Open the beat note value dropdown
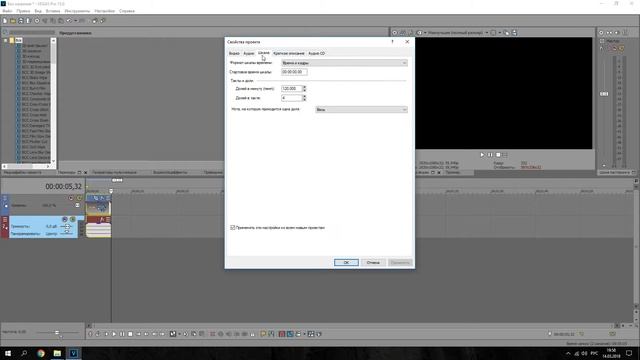 click(x=361, y=109)
